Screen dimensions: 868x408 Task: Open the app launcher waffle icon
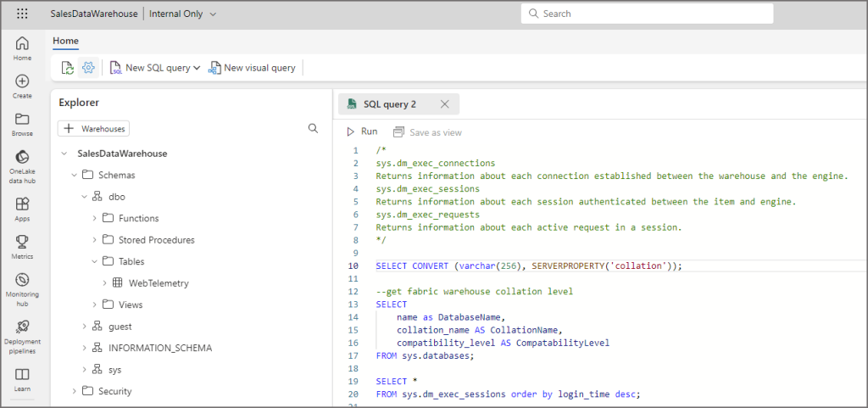(22, 14)
